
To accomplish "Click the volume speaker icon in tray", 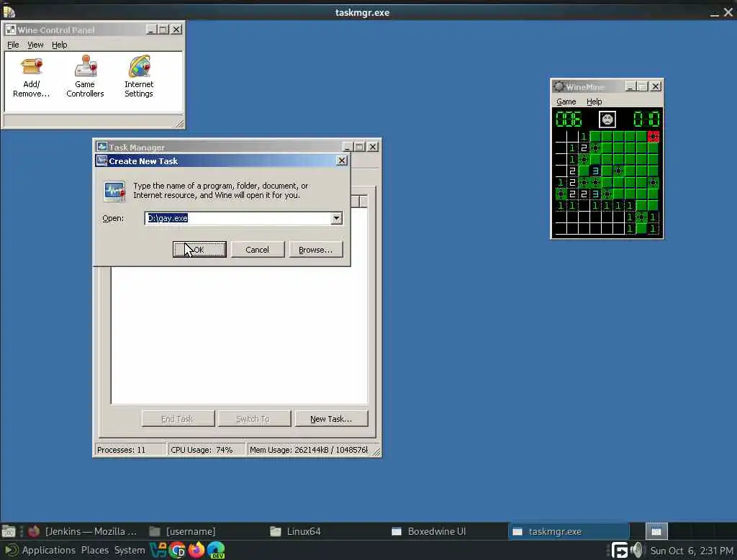I will coord(638,550).
